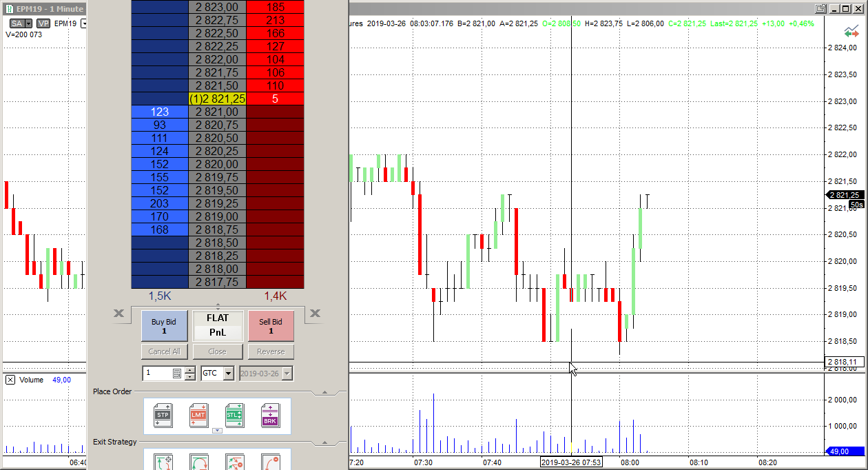Click the Cancel All button

(164, 351)
